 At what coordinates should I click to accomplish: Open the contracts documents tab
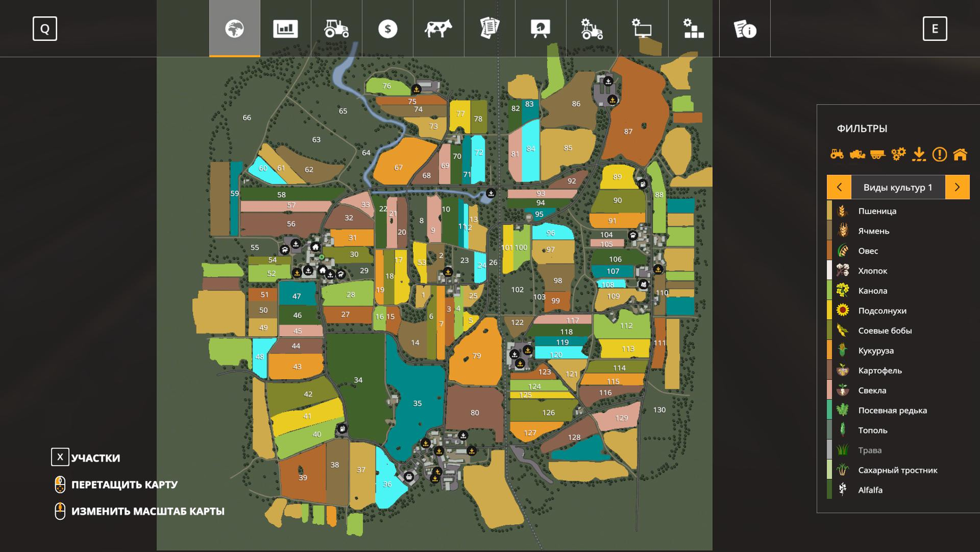point(489,28)
